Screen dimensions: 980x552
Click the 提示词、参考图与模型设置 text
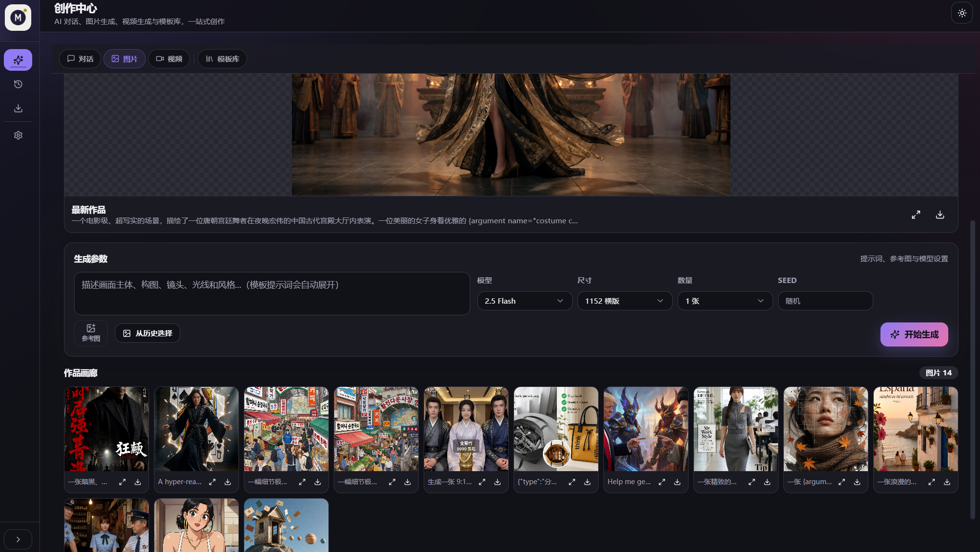(904, 259)
